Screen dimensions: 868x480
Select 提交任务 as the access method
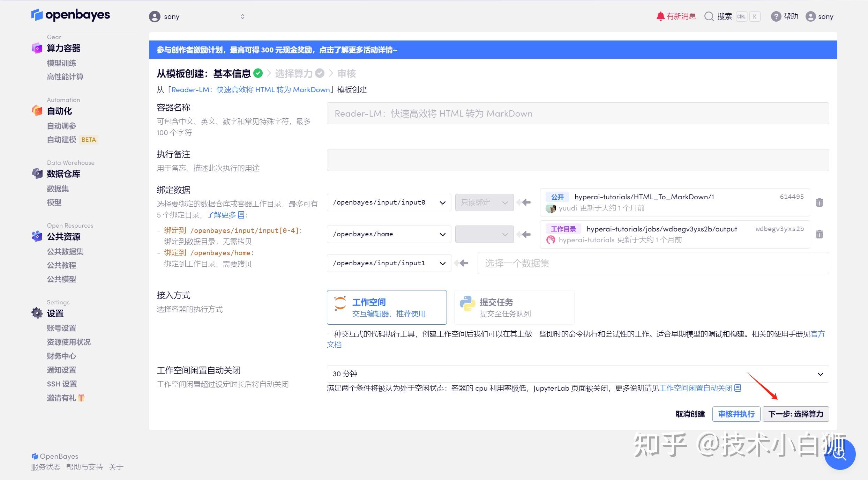(514, 307)
